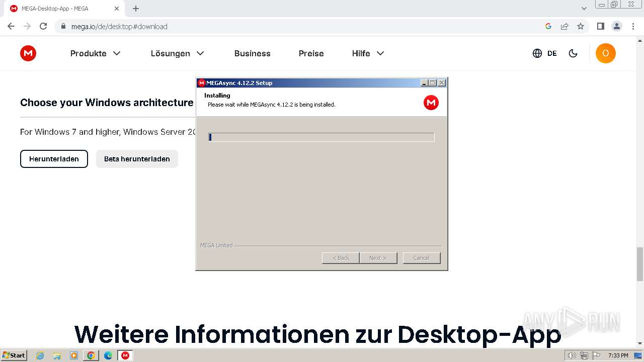Open the tab search dropdown arrow
The image size is (644, 362).
[x=584, y=9]
